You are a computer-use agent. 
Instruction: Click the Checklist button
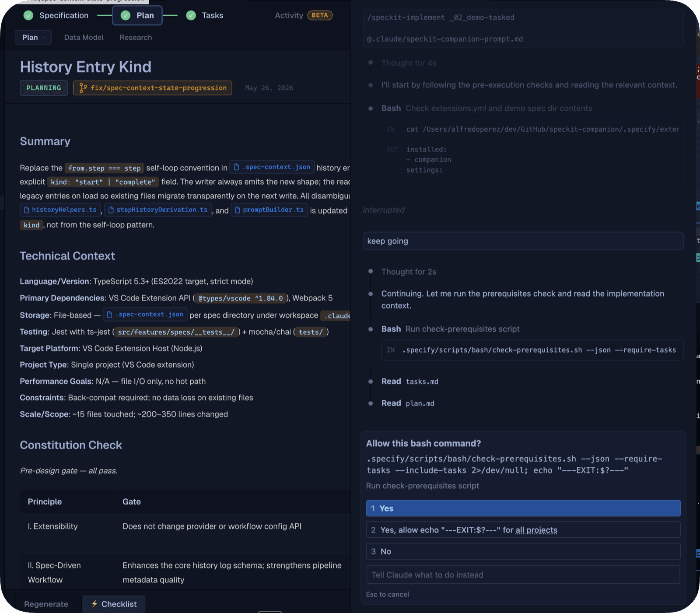[114, 604]
